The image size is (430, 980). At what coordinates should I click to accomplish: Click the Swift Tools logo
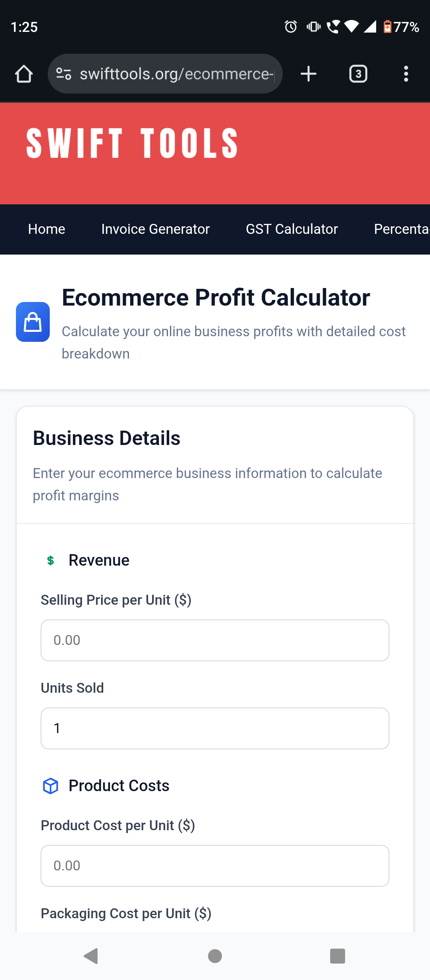coord(132,143)
